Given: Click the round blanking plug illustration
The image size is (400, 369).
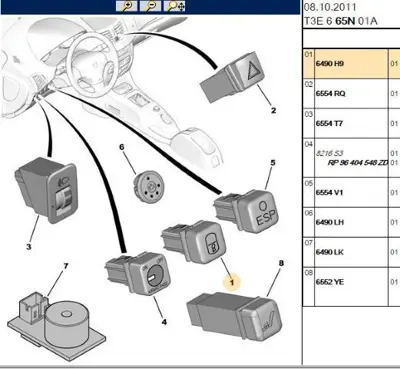Looking at the screenshot, I should (x=148, y=186).
